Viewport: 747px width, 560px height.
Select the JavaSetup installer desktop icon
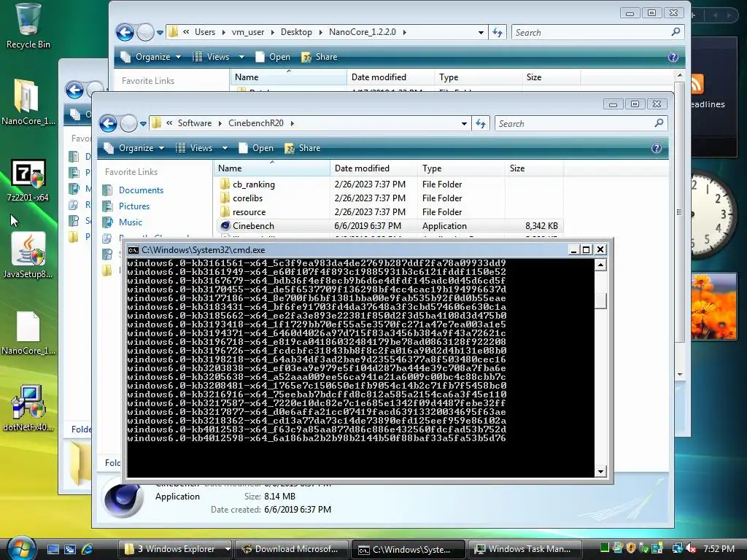(x=28, y=255)
